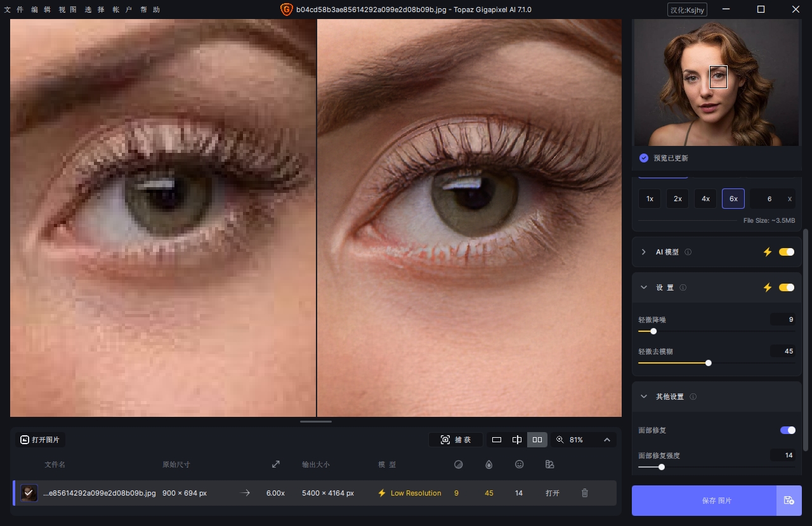Image resolution: width=812 pixels, height=526 pixels.
Task: Adjust the 轻微去模糊 slider
Action: coord(709,363)
